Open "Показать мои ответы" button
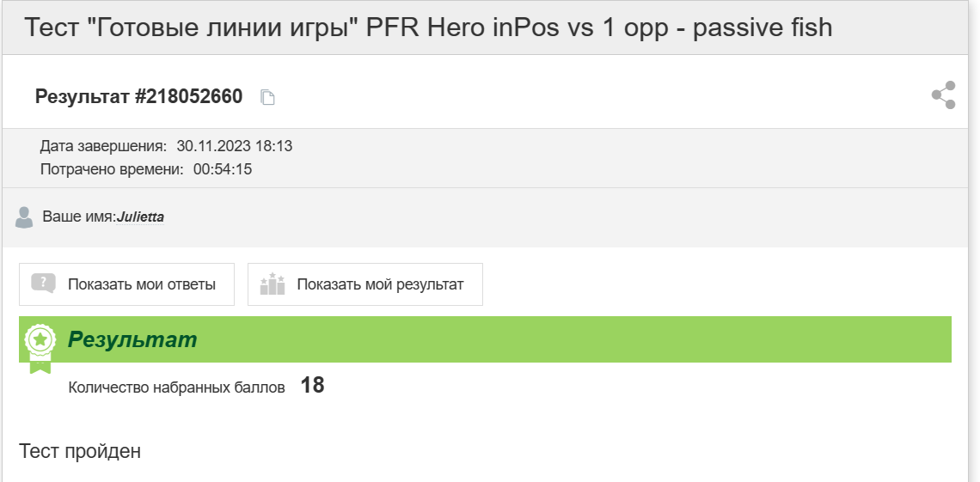980x482 pixels. (x=127, y=284)
